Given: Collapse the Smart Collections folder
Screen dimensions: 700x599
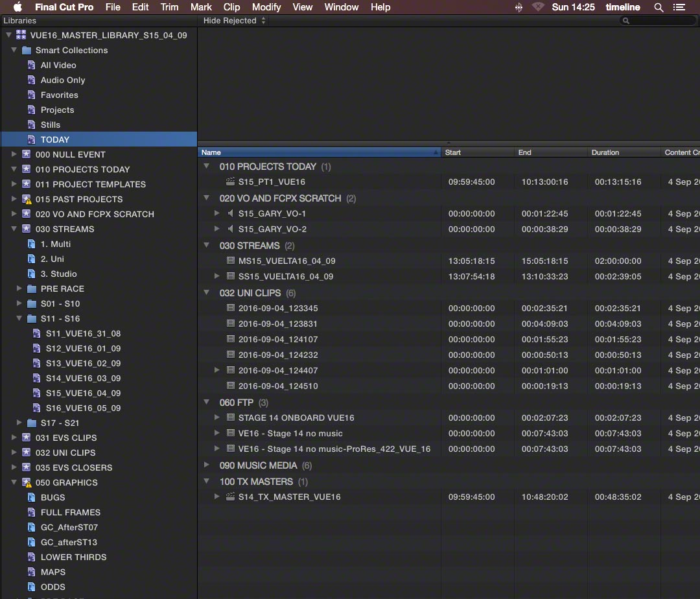Looking at the screenshot, I should (14, 50).
